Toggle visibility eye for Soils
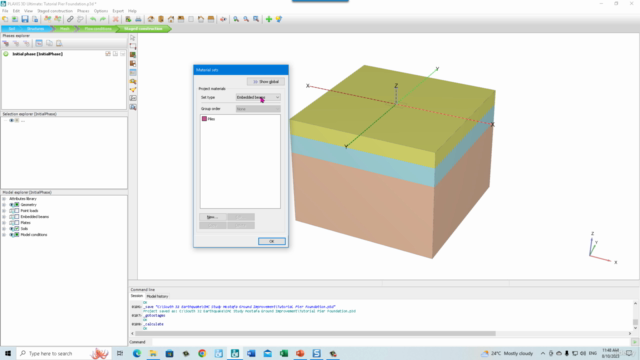This screenshot has width=640, height=360. 11,229
